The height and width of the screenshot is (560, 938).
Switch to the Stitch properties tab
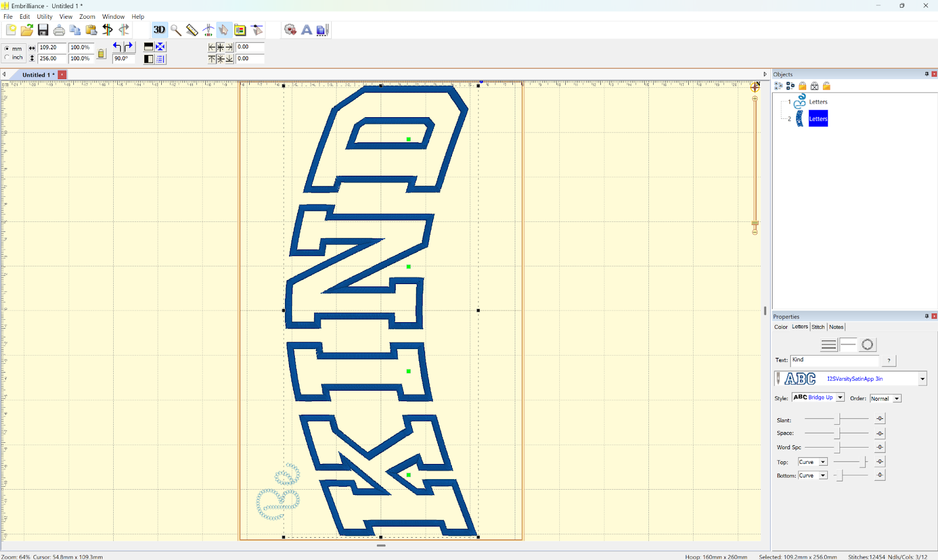[x=818, y=327]
